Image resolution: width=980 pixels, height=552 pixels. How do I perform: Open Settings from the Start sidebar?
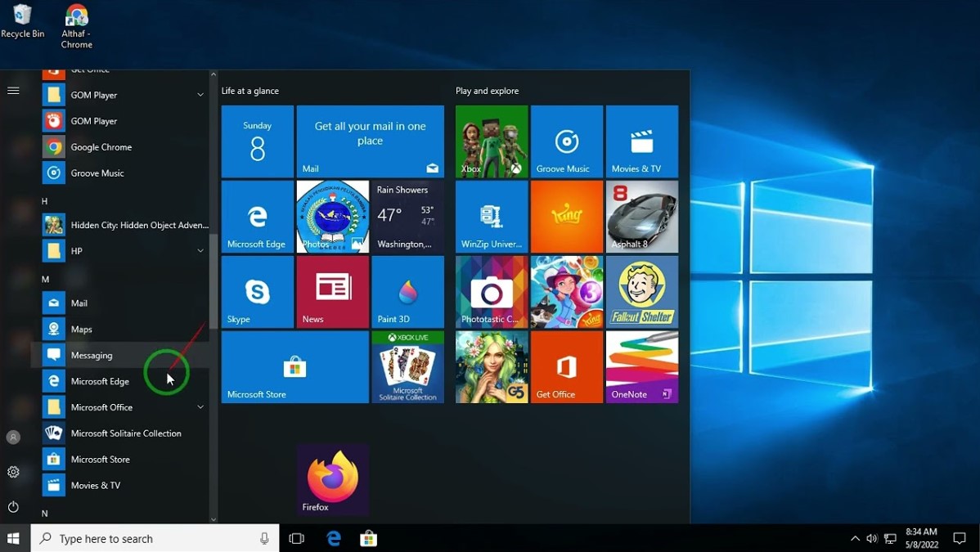pyautogui.click(x=13, y=472)
